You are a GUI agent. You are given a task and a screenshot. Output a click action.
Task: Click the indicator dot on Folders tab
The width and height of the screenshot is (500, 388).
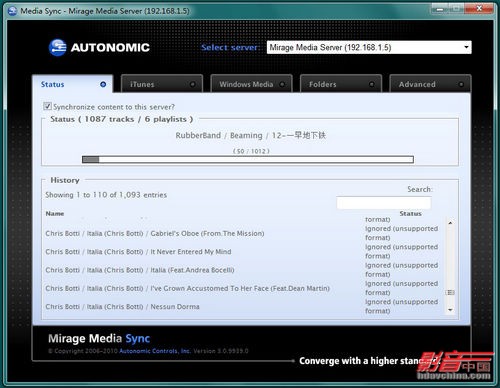point(372,84)
